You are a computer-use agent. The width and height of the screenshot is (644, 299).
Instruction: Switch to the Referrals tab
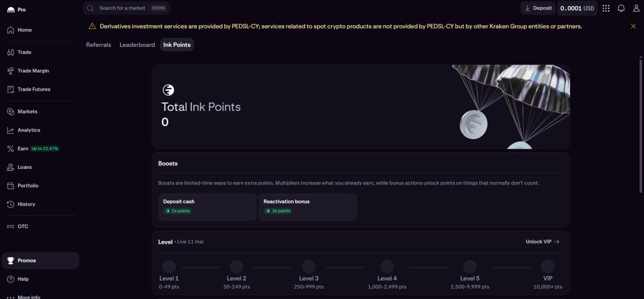point(99,45)
